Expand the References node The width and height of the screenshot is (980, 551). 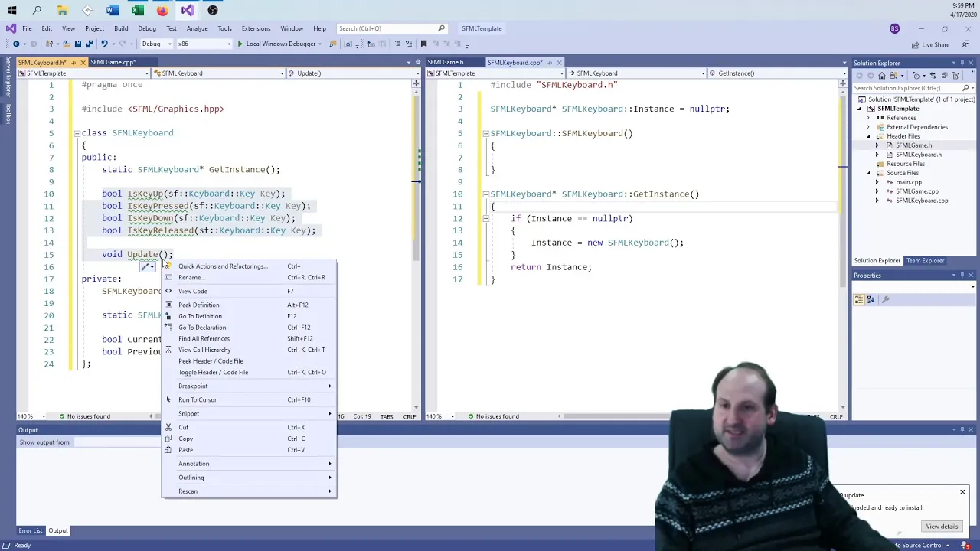click(868, 118)
